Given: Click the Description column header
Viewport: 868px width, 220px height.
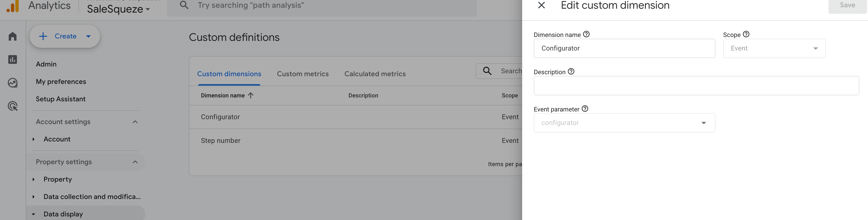Looking at the screenshot, I should coord(363,95).
